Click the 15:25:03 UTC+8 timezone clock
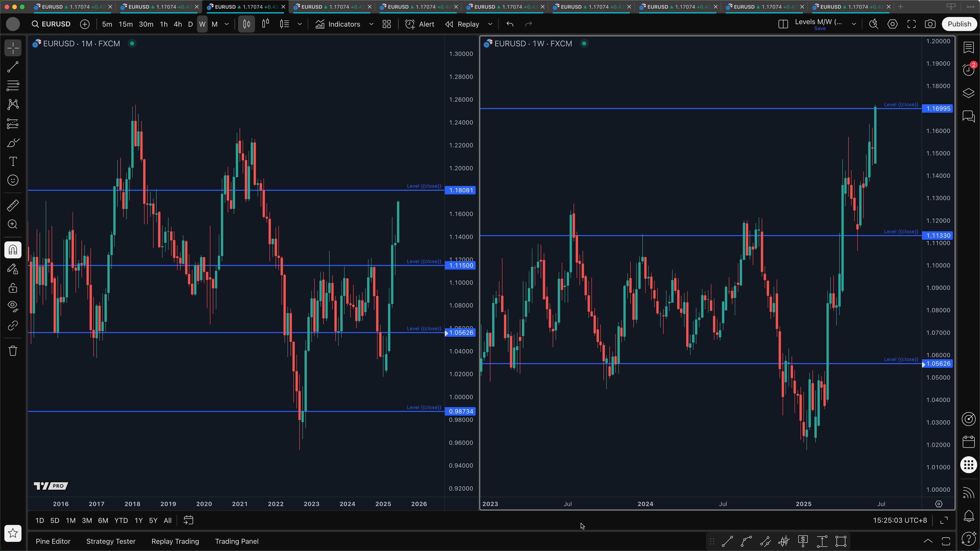Screen dimensions: 980x551 pyautogui.click(x=900, y=521)
